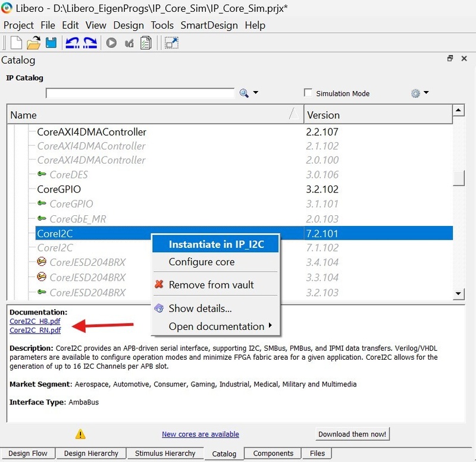The height and width of the screenshot is (462, 476).
Task: Switch to the Files tab
Action: 317,453
